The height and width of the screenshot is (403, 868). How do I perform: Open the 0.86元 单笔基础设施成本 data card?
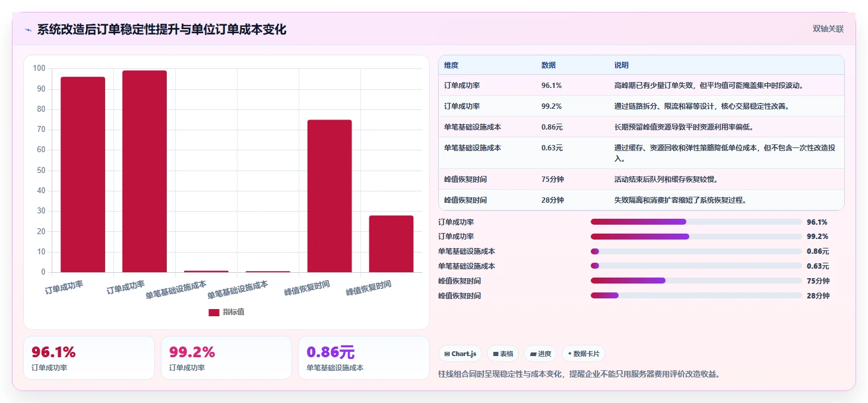pyautogui.click(x=363, y=358)
